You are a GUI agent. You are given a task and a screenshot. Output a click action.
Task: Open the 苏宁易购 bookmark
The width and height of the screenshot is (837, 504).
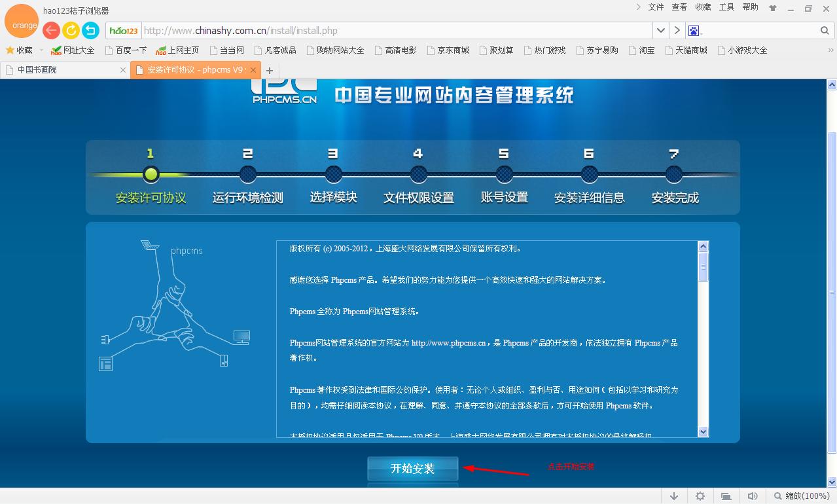click(x=597, y=50)
